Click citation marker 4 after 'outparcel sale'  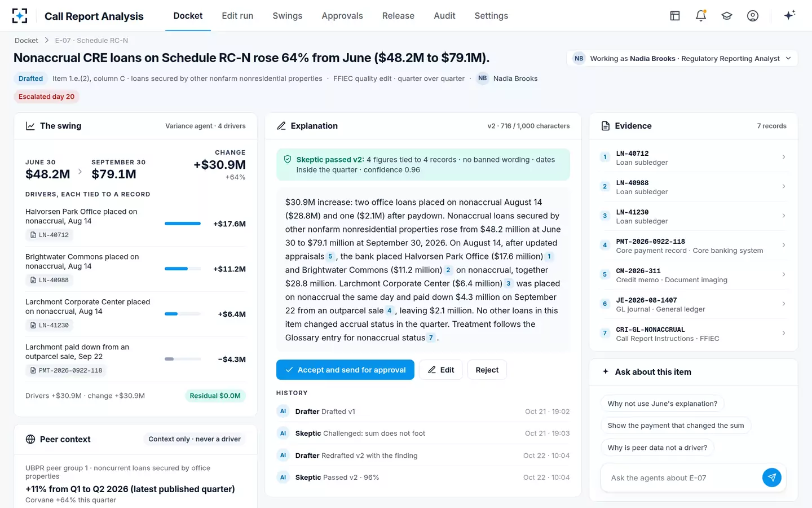click(x=389, y=310)
